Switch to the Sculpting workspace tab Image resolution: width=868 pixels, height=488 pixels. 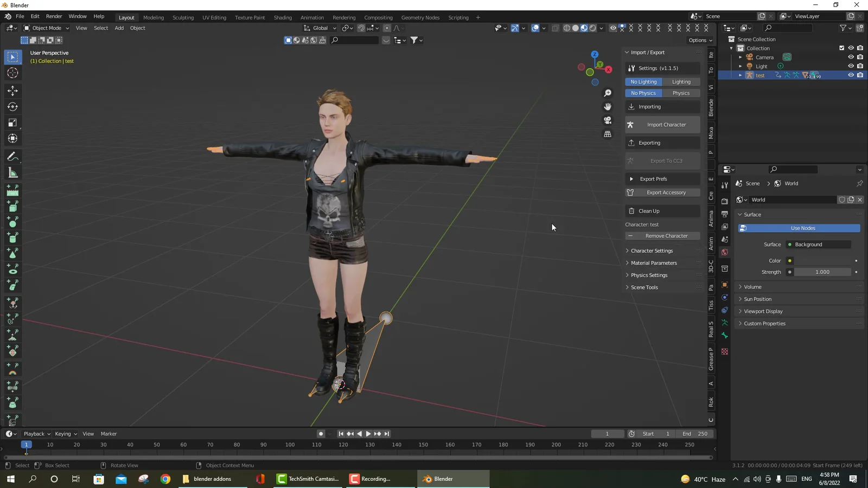pos(183,17)
